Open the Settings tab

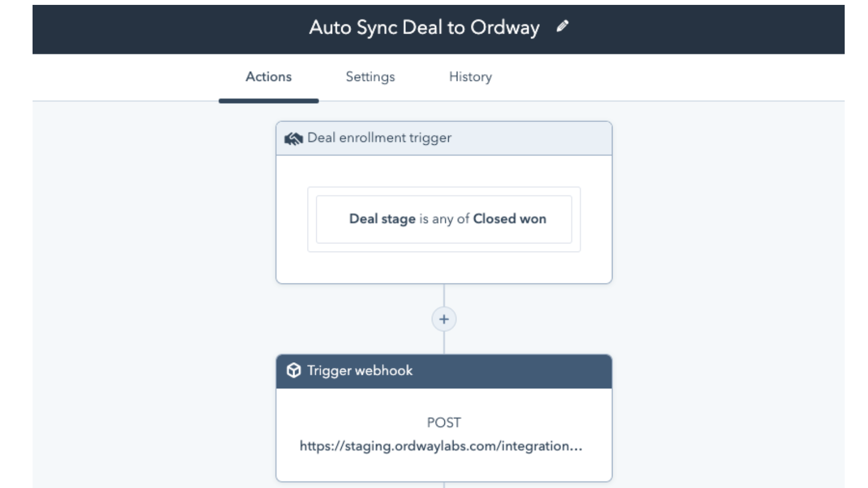370,76
